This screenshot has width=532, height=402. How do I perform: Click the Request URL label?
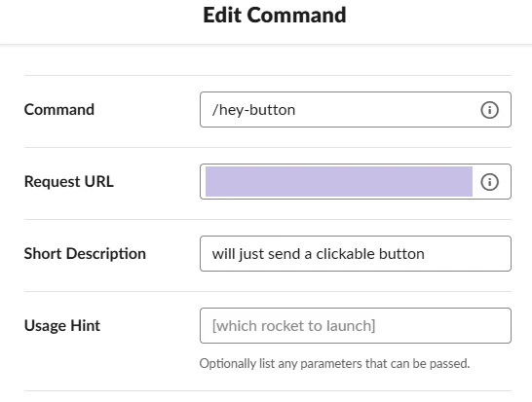(69, 181)
